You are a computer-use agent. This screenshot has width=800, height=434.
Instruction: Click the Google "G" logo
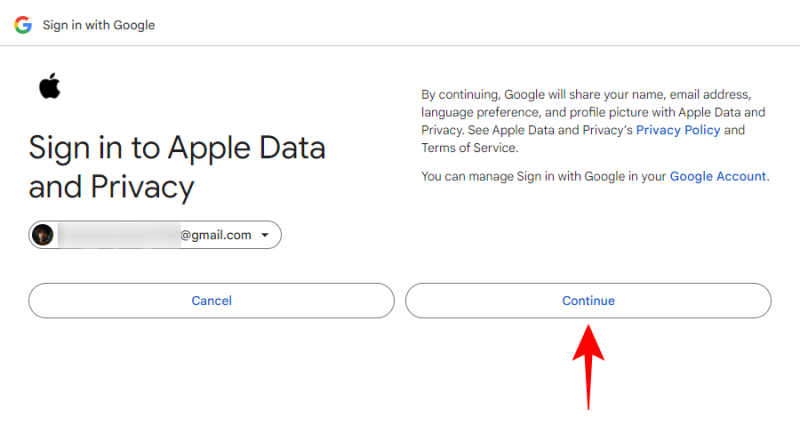point(22,24)
